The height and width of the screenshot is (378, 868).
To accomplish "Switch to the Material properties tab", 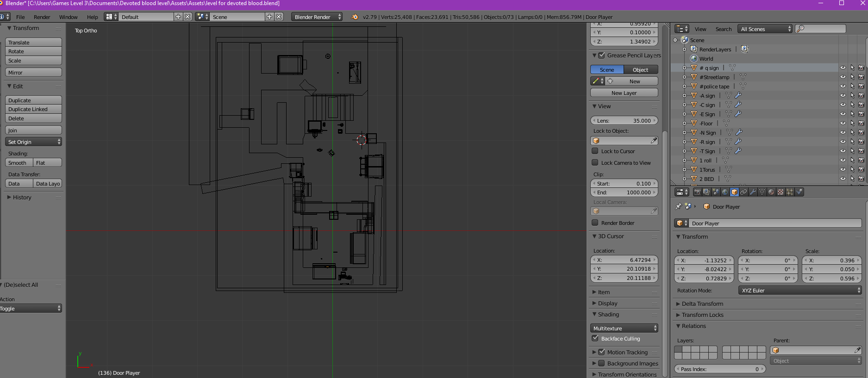I will (x=771, y=192).
